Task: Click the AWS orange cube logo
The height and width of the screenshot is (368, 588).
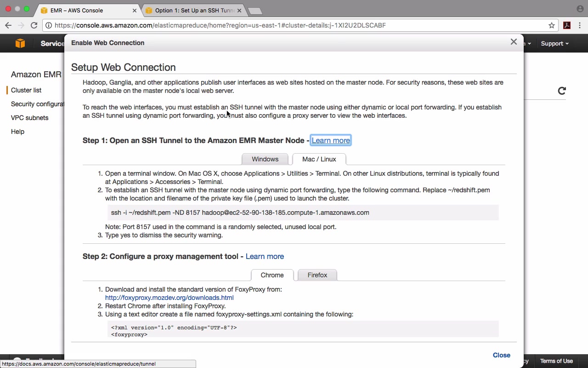Action: pos(20,43)
